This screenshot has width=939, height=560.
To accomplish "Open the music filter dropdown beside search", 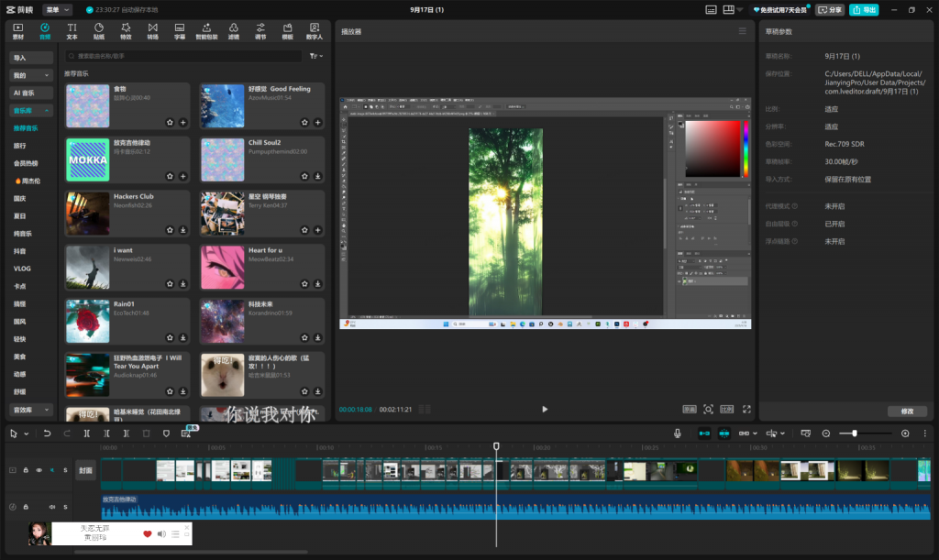I will (x=316, y=56).
